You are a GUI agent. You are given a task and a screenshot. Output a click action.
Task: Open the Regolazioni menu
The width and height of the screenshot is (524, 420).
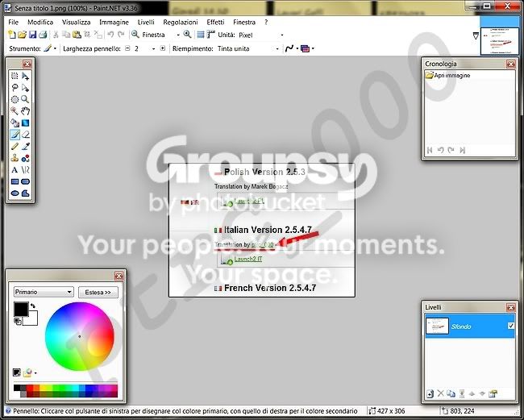[181, 22]
